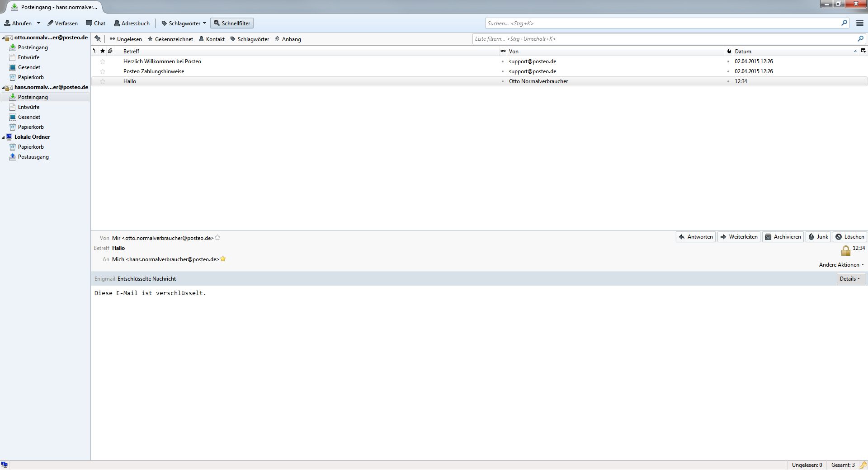
Task: Collapse the Lokale Ordner tree
Action: click(4, 137)
